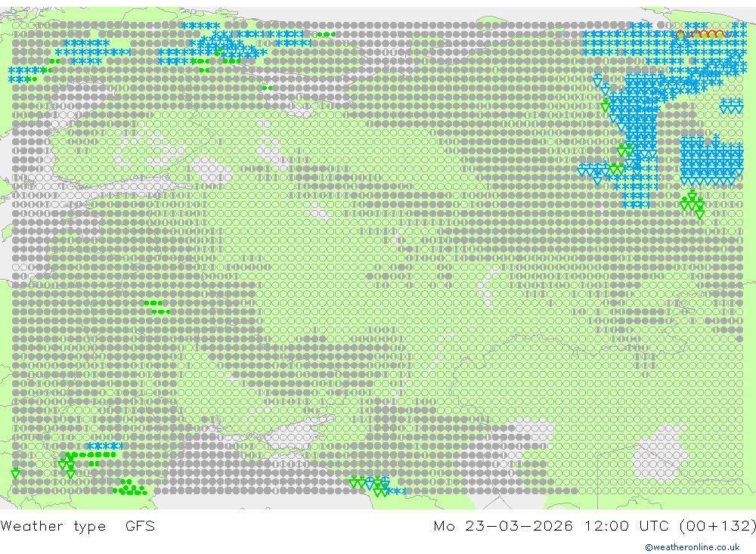Click the red wavy freezing-rain symbols

pyautogui.click(x=704, y=34)
